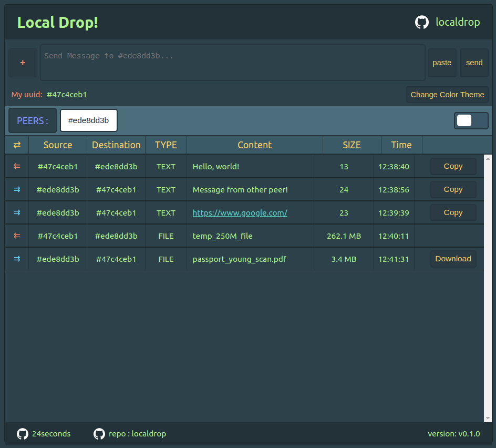Focus the Send Message input field

[232, 63]
